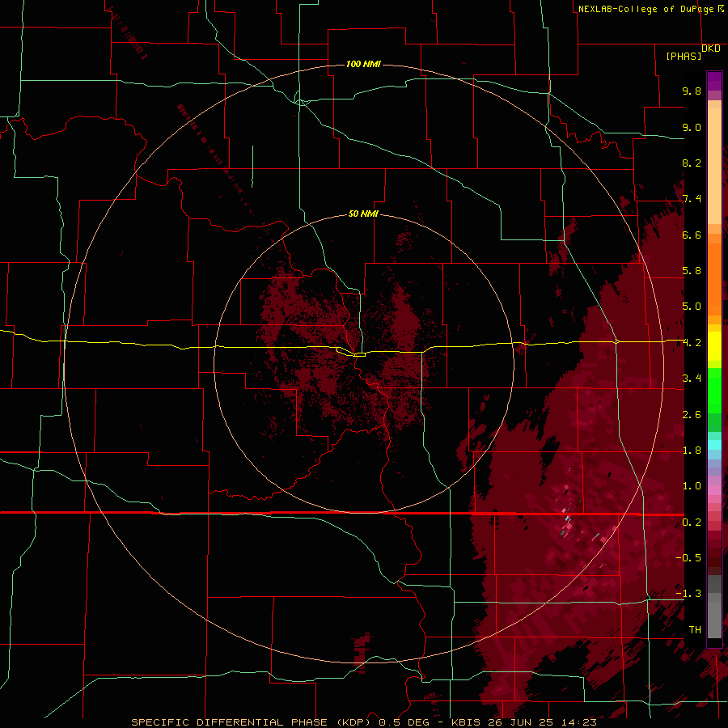Click the '50 NMI' range ring label

[363, 214]
